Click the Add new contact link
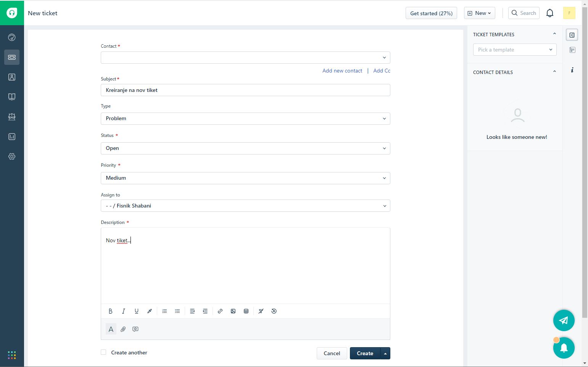Image resolution: width=588 pixels, height=367 pixels. [x=342, y=71]
